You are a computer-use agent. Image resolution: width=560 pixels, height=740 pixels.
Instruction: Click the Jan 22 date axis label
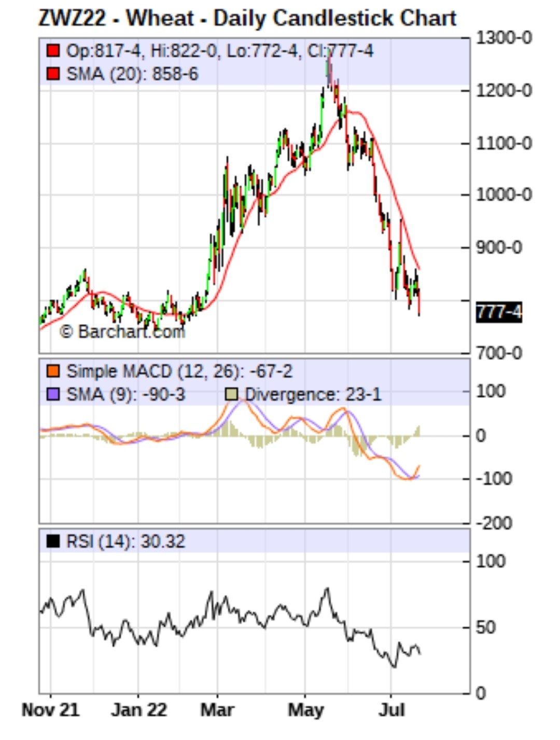[x=139, y=710]
